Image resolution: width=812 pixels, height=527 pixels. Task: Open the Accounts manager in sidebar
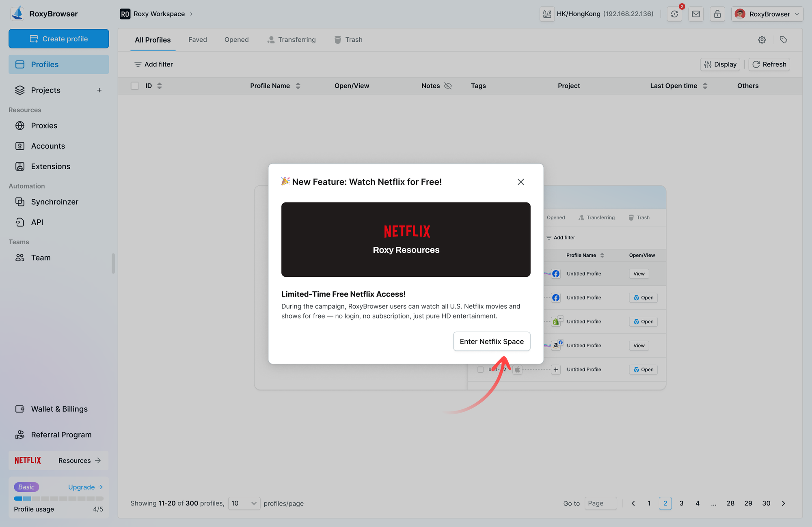pyautogui.click(x=48, y=146)
